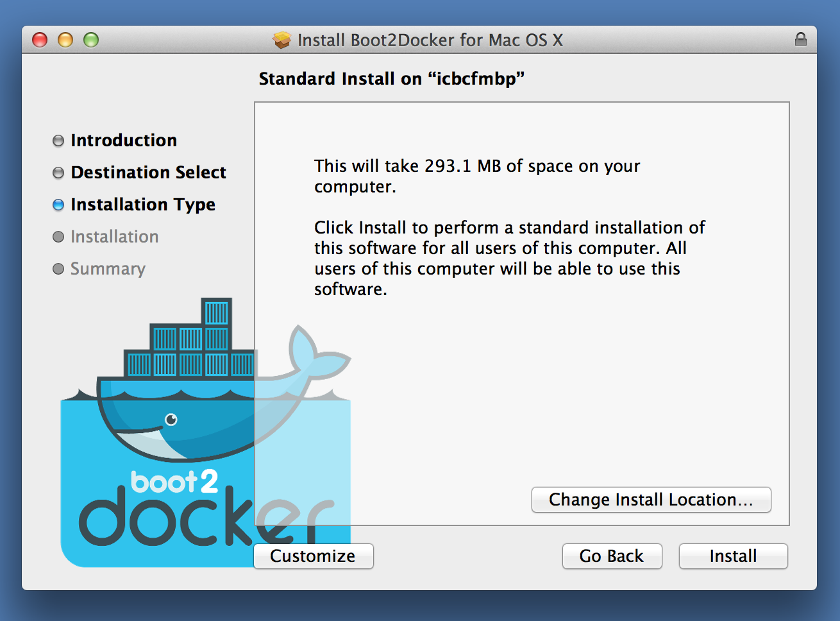Click the Installation Type step label
840x621 pixels.
(x=143, y=205)
